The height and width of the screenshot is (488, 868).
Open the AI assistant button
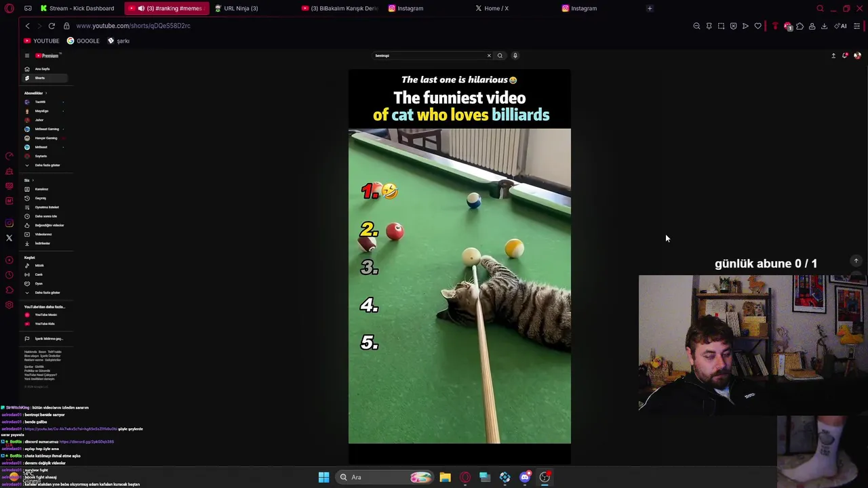pyautogui.click(x=841, y=26)
